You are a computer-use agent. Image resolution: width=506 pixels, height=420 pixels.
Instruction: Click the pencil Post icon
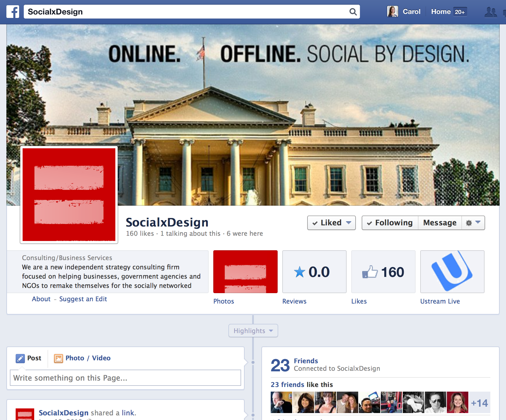(x=20, y=359)
